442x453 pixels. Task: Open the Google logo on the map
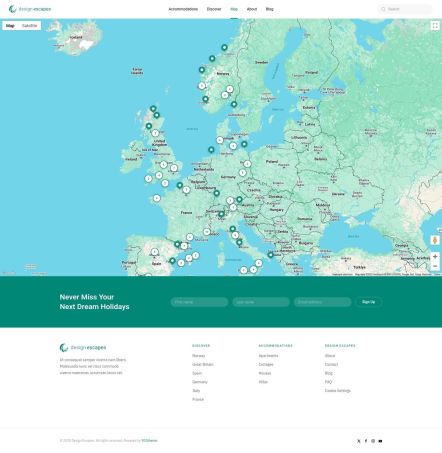pyautogui.click(x=9, y=273)
